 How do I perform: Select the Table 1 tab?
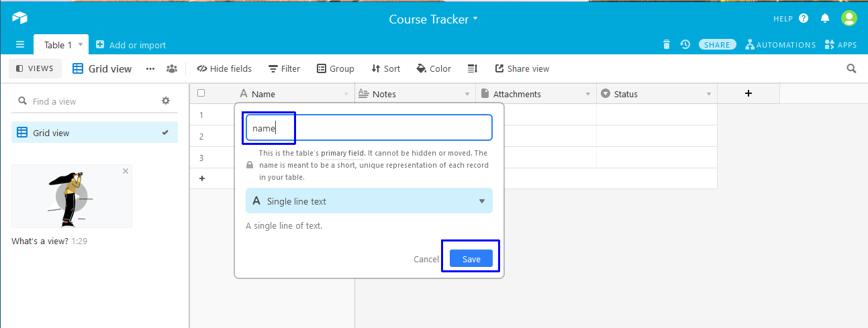click(x=58, y=45)
